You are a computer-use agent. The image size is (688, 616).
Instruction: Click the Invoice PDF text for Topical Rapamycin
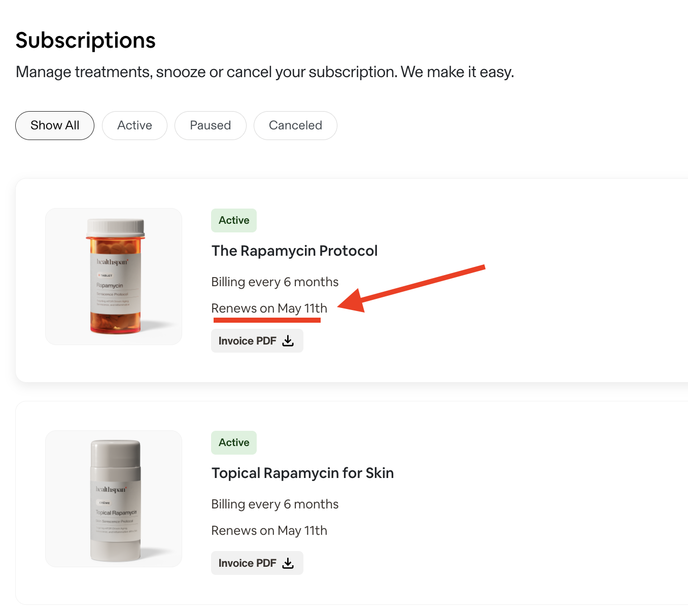[x=247, y=563]
